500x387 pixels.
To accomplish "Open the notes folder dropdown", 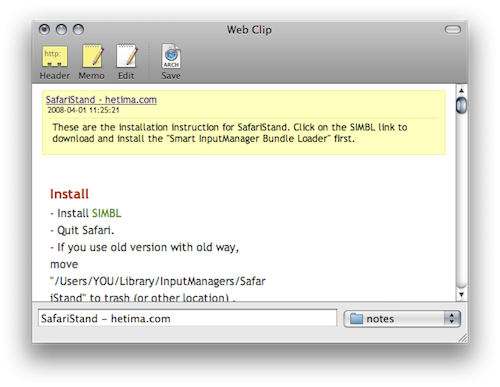I will (x=402, y=319).
